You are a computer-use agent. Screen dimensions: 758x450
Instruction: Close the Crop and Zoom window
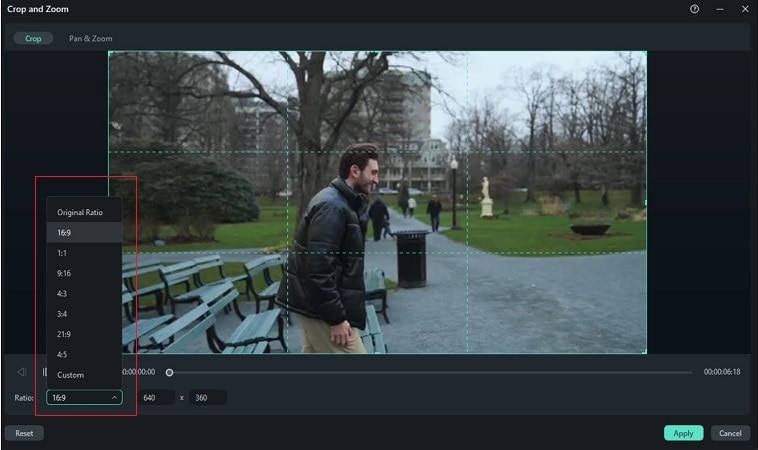pos(745,9)
